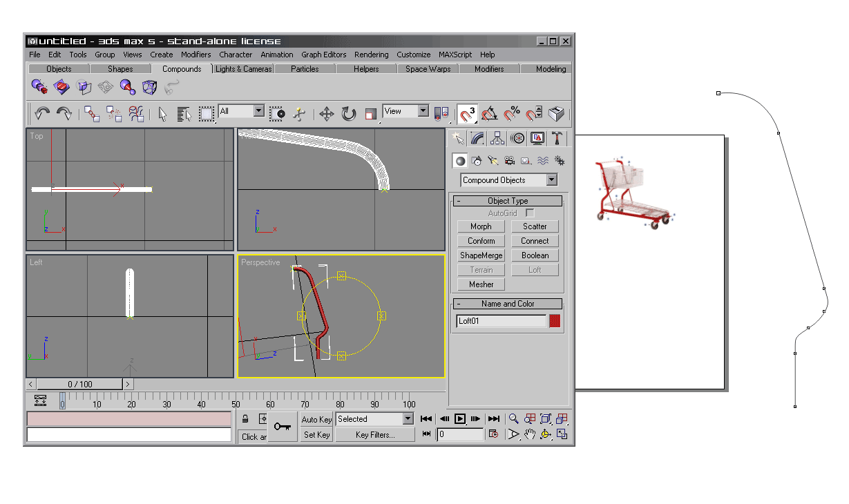The width and height of the screenshot is (849, 504).
Task: Click the Undo arrow in the main toolbar
Action: click(x=43, y=113)
